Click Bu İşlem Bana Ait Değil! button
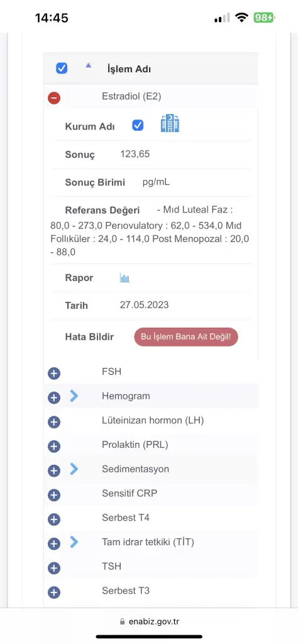This screenshot has height=644, width=298. (x=186, y=337)
